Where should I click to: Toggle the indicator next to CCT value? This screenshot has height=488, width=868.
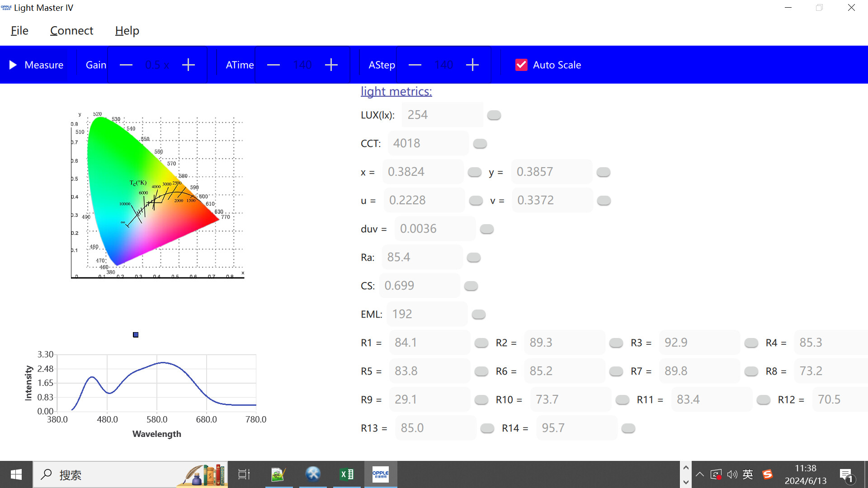pos(480,144)
